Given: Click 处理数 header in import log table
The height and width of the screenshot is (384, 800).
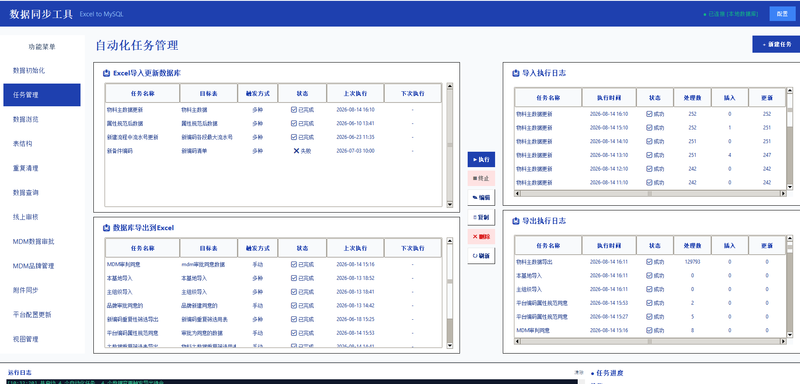Looking at the screenshot, I should 692,97.
